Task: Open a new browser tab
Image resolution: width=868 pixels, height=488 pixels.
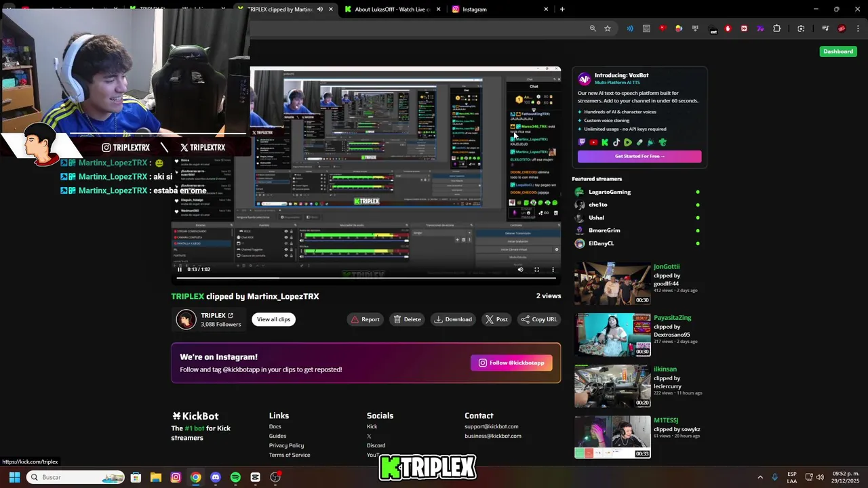Action: (x=562, y=9)
